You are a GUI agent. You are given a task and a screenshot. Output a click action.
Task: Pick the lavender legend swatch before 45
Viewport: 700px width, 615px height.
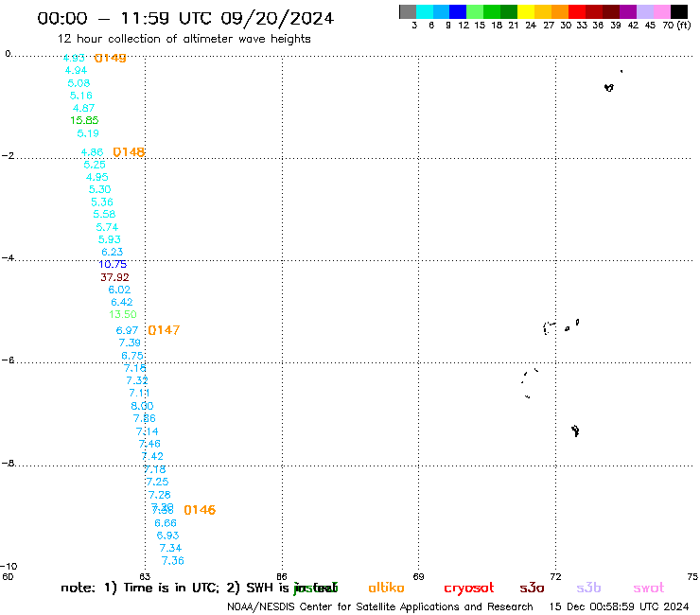645,12
